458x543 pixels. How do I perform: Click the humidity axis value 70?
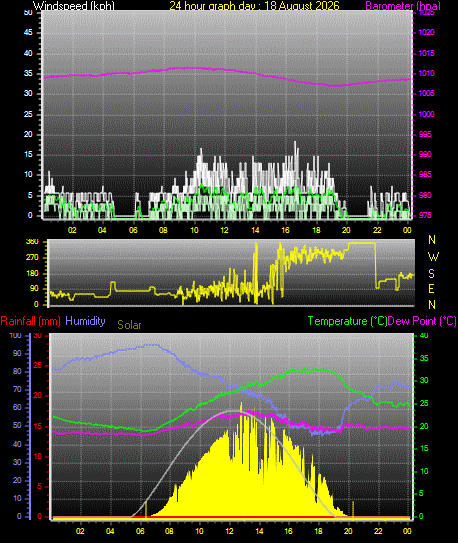(17, 390)
